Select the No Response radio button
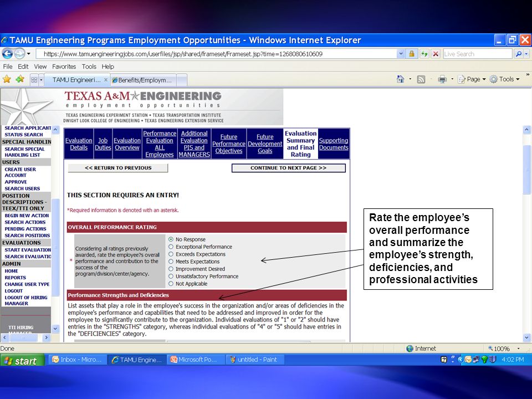 [x=171, y=239]
